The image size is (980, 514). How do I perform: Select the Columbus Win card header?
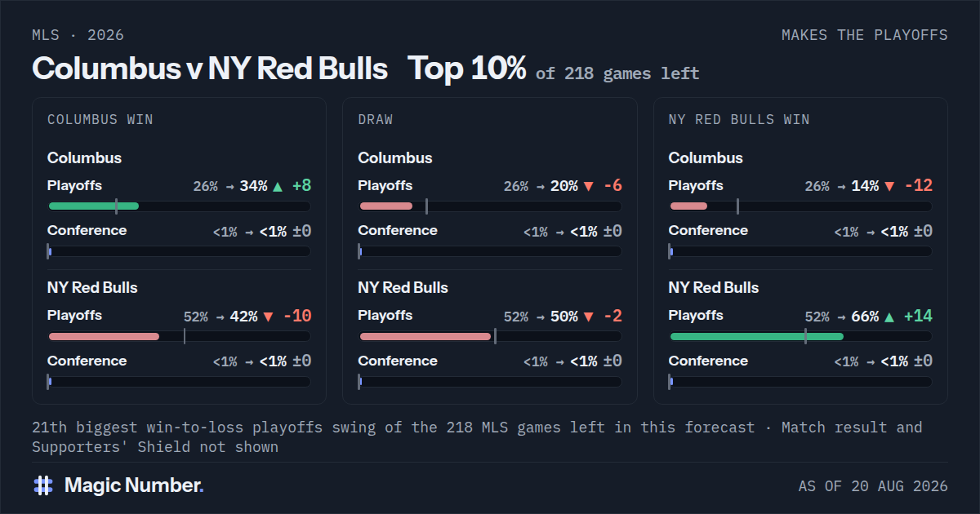(100, 119)
